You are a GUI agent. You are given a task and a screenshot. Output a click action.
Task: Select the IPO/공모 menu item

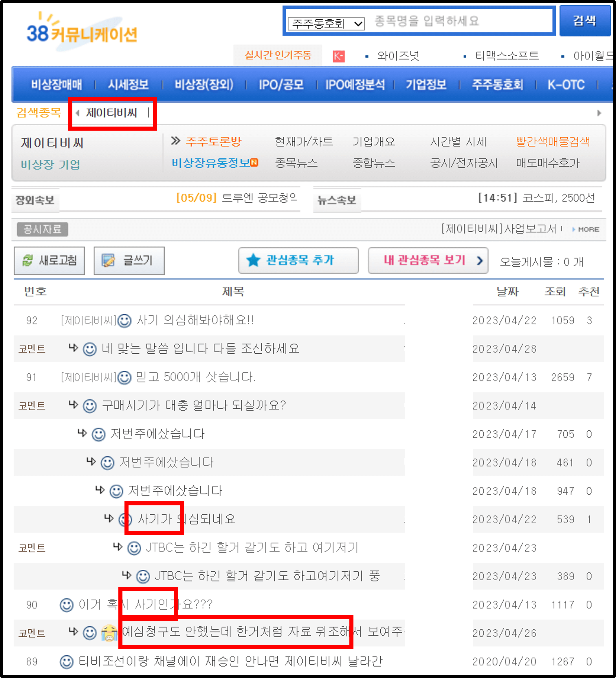tap(282, 85)
